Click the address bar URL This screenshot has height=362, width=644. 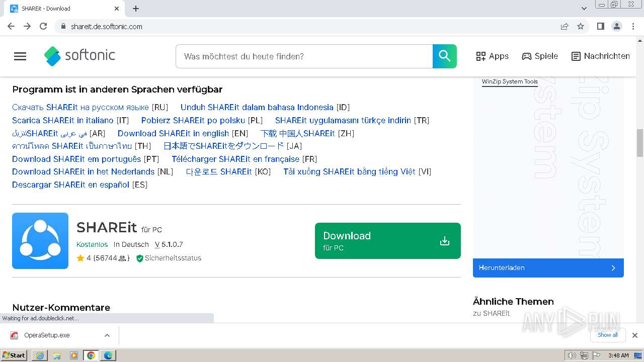point(107,27)
